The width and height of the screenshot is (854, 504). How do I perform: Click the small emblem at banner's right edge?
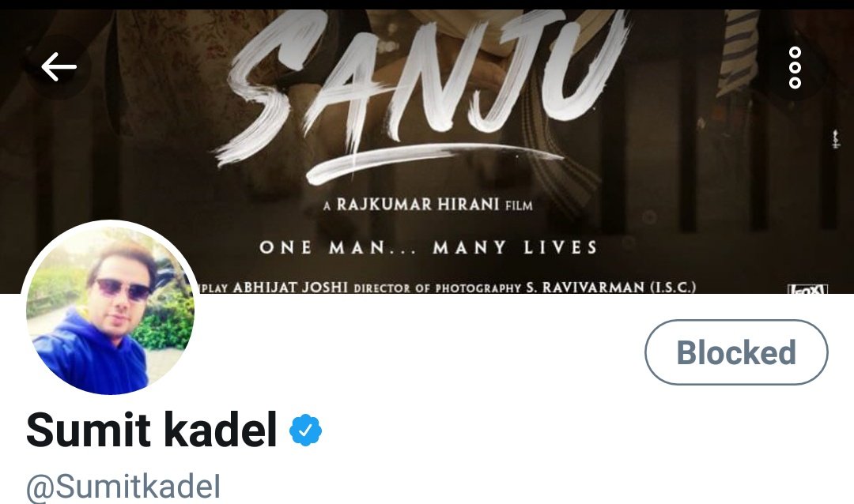835,139
